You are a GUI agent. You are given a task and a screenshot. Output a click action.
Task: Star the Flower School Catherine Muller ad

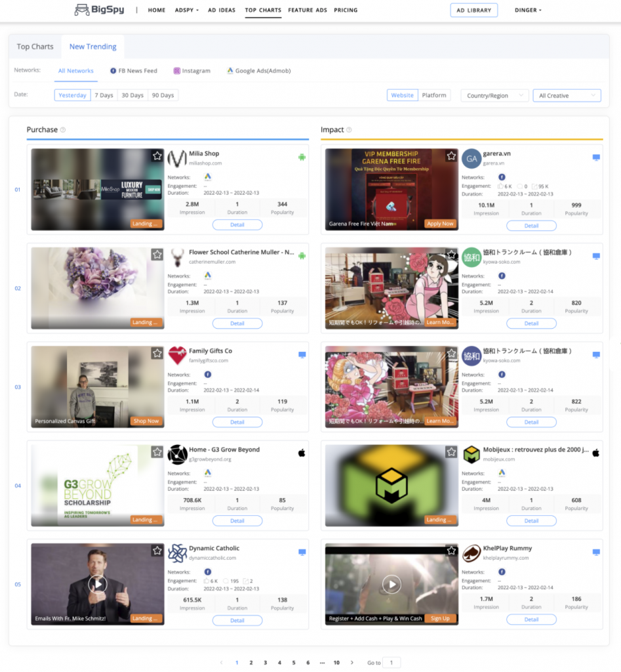coord(157,255)
